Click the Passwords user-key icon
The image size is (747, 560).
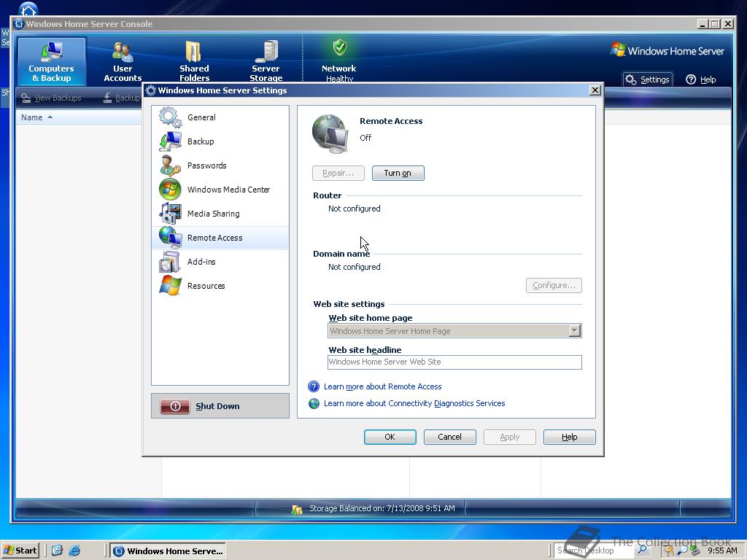170,166
